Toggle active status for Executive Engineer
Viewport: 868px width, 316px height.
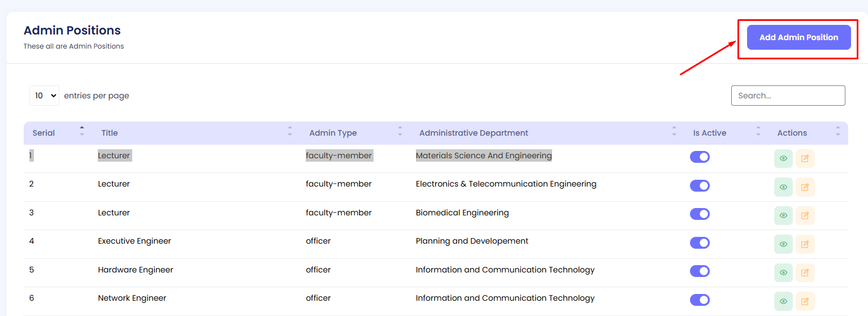pos(700,243)
